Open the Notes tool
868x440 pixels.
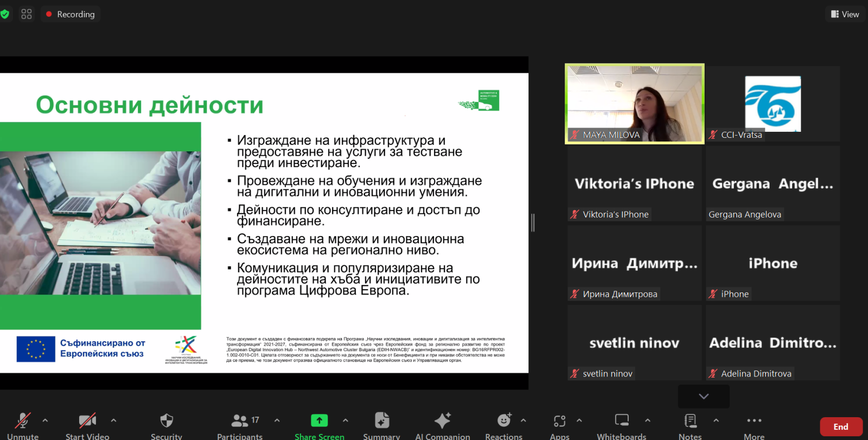(690, 421)
